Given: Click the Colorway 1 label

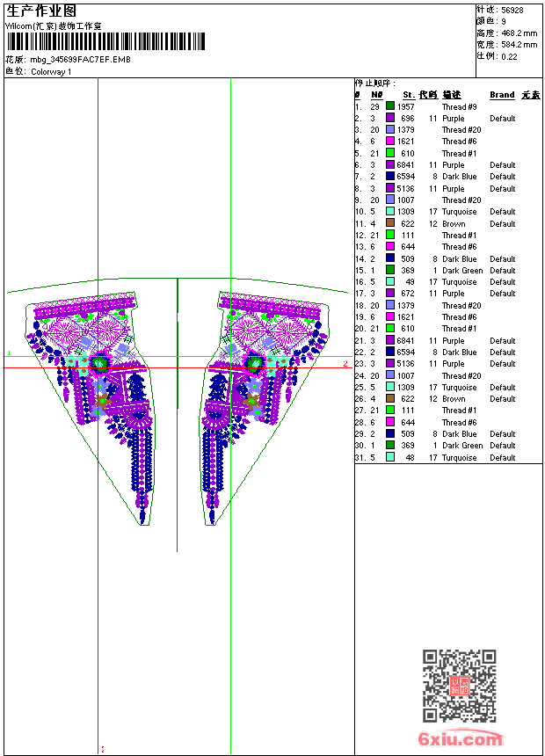Looking at the screenshot, I should 52,72.
